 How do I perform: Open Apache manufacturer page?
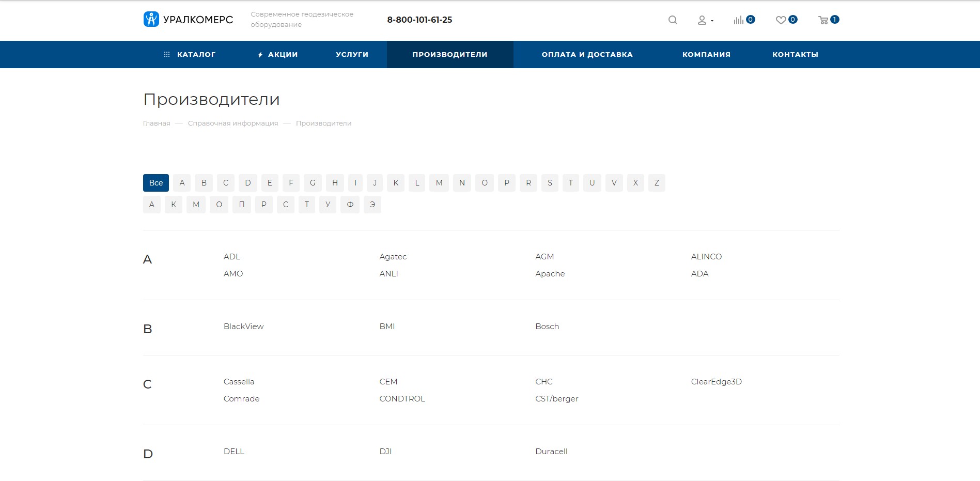(550, 274)
